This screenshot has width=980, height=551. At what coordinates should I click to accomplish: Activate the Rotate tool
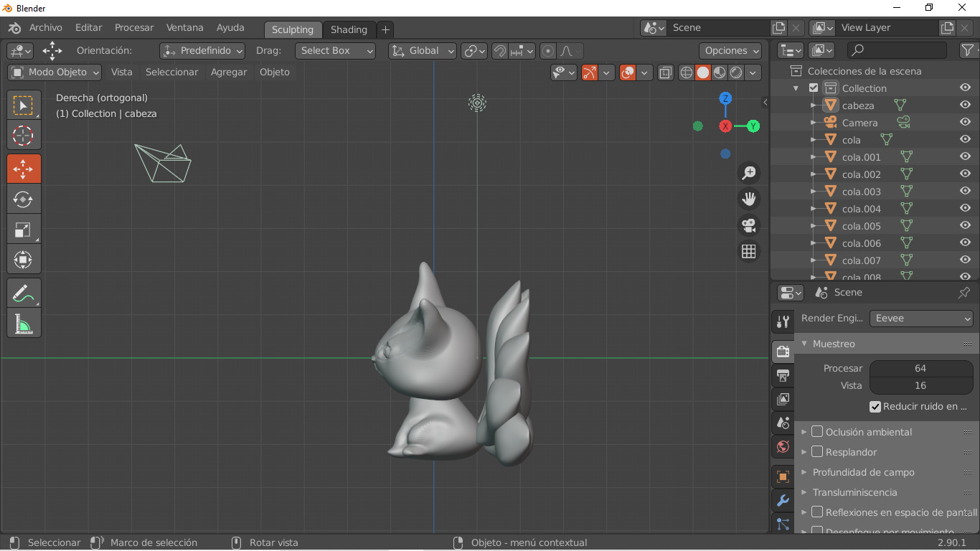(24, 199)
